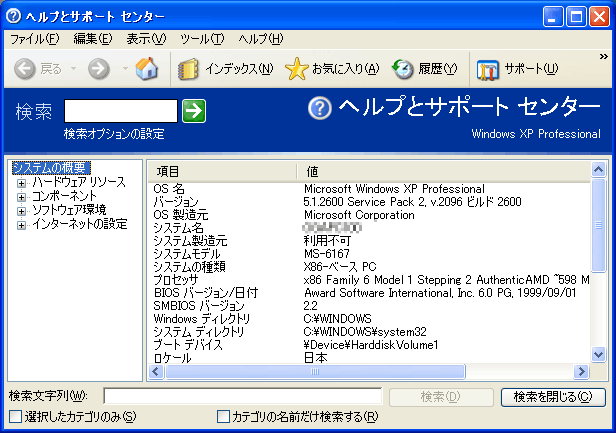Click the title bar help icon
616x433 pixels.
pos(14,16)
